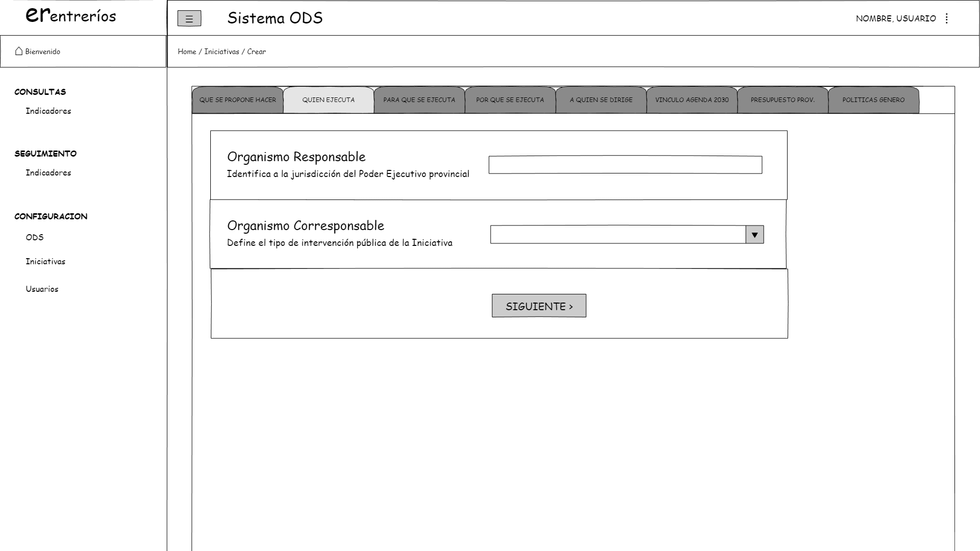Switch to VINCULO AGENDA 2030 tab
The height and width of the screenshot is (551, 980).
pyautogui.click(x=692, y=100)
